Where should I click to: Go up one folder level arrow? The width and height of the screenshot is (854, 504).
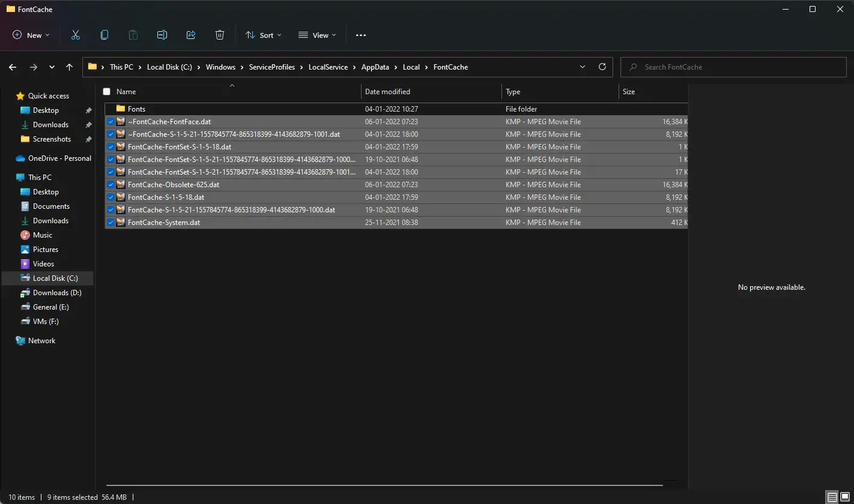tap(70, 67)
